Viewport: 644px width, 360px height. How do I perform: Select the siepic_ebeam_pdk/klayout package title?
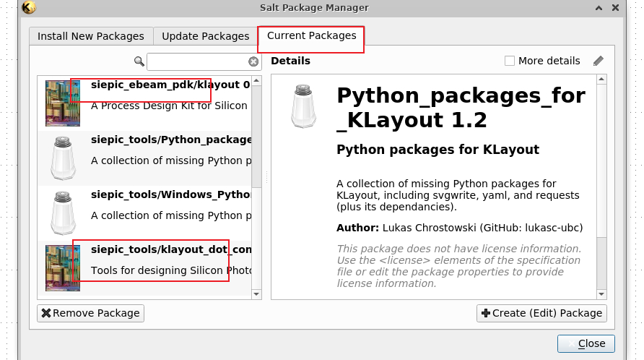click(x=170, y=85)
